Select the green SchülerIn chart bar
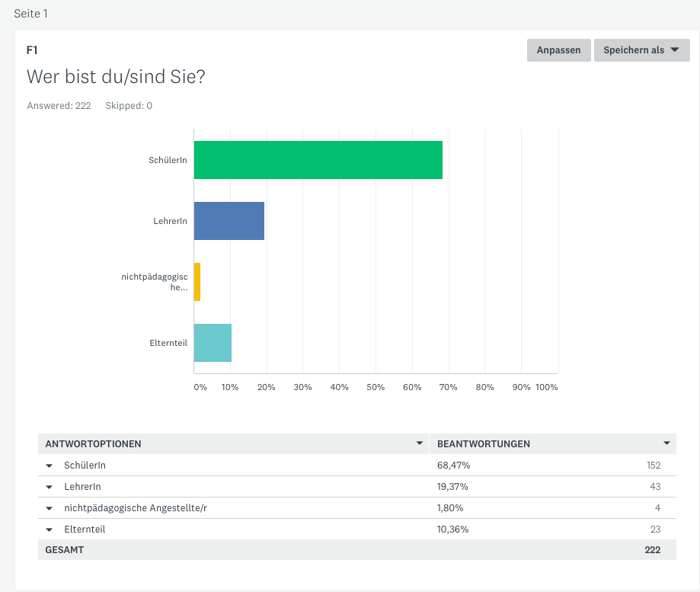The image size is (700, 592). click(x=318, y=160)
